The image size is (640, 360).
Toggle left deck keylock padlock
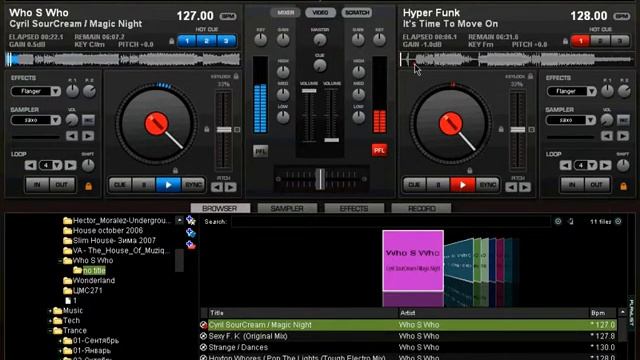pos(236,76)
